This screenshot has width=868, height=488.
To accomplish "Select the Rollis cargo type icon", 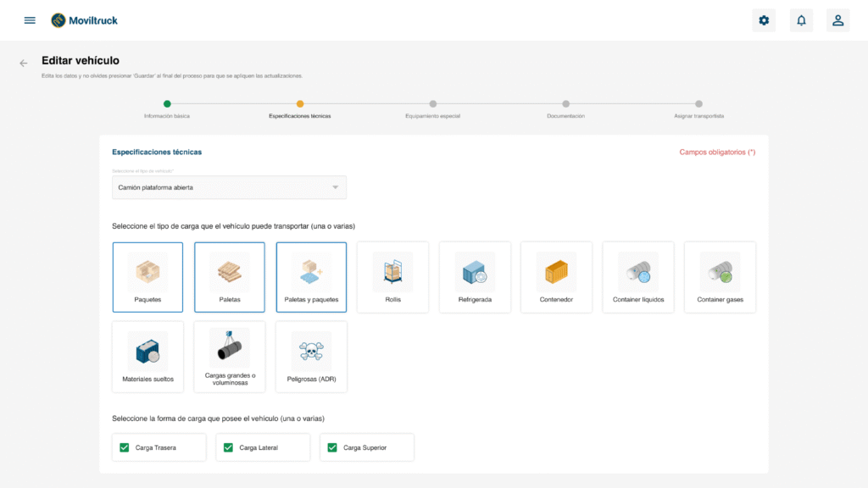I will [x=392, y=272].
